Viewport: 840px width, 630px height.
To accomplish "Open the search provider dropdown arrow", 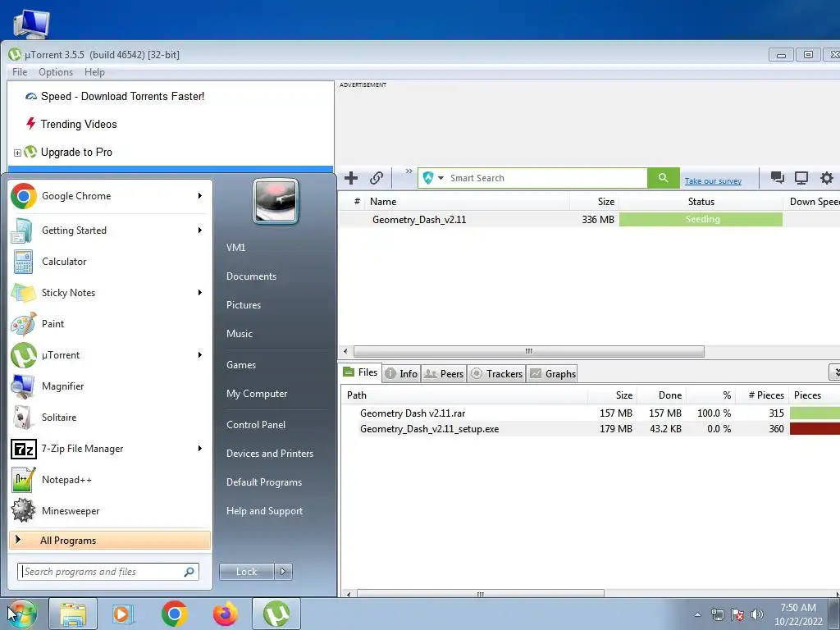I will (441, 178).
